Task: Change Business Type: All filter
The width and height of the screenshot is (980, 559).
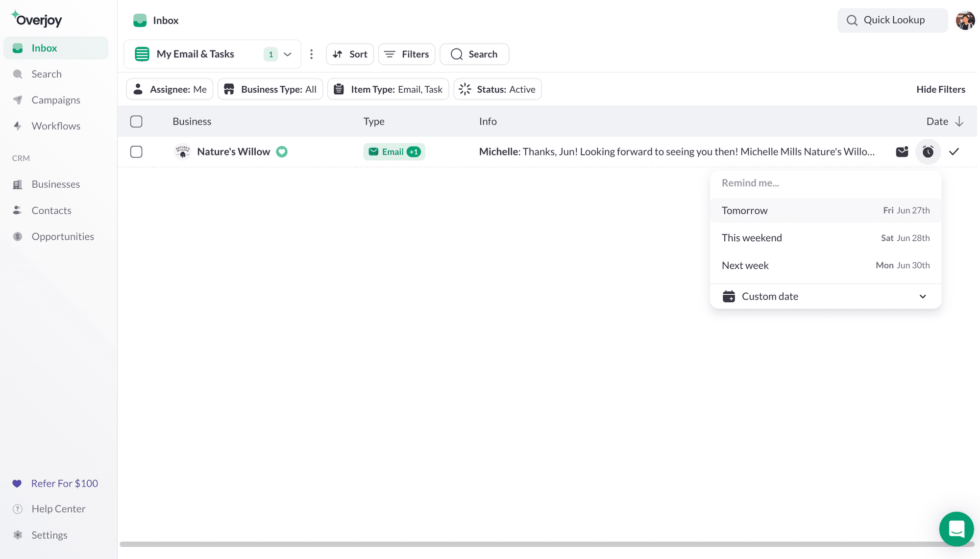Action: 270,89
